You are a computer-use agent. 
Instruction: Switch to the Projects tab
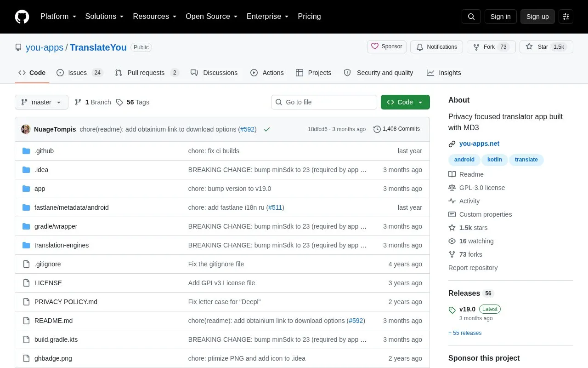pyautogui.click(x=313, y=73)
